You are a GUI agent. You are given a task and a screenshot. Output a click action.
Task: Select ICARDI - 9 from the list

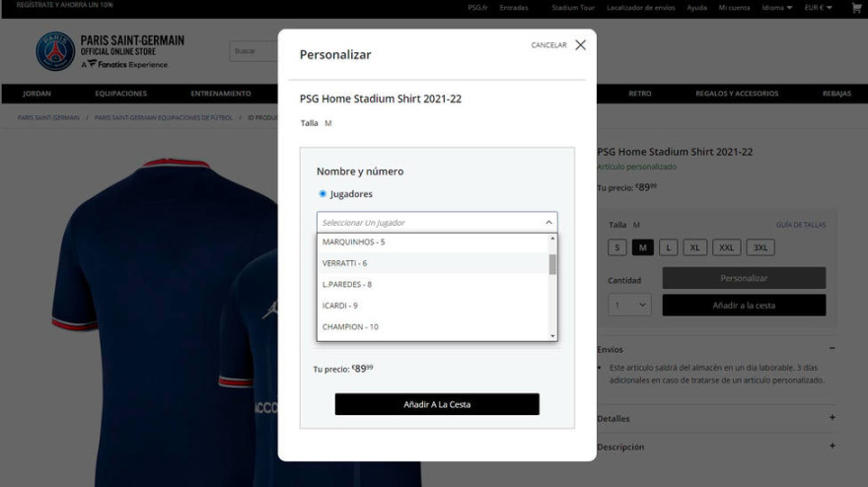pos(339,306)
